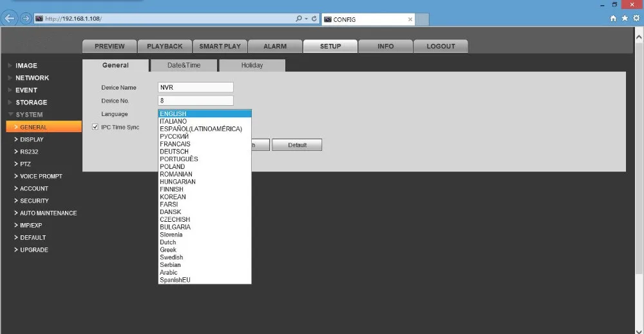
Task: Open the INFO tab
Action: (x=385, y=46)
